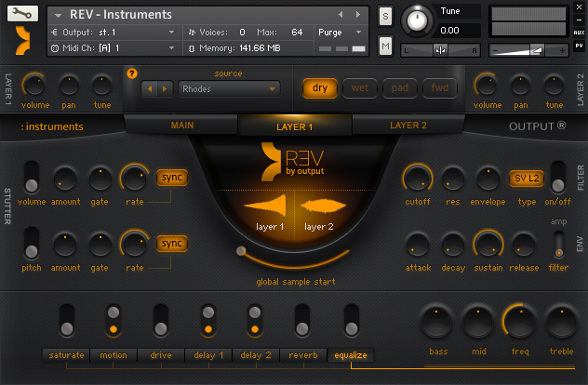The image size is (588, 385).
Task: Click the EQ treble knob
Action: click(561, 322)
